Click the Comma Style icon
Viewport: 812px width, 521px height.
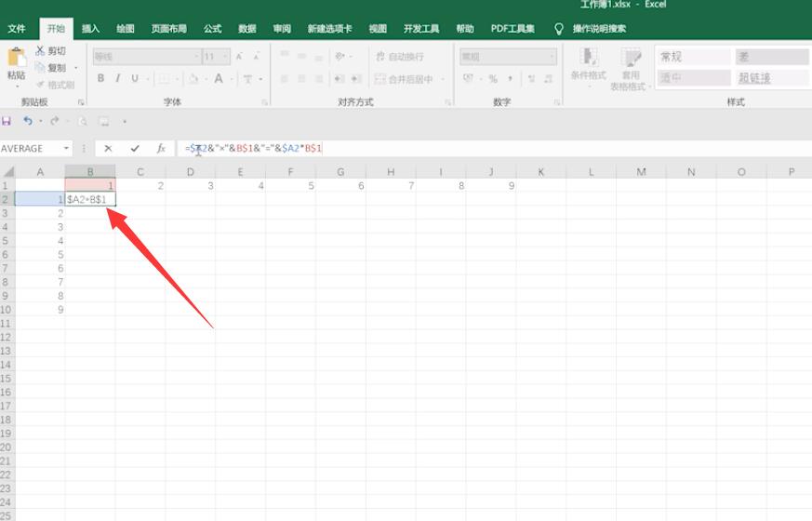(x=510, y=79)
